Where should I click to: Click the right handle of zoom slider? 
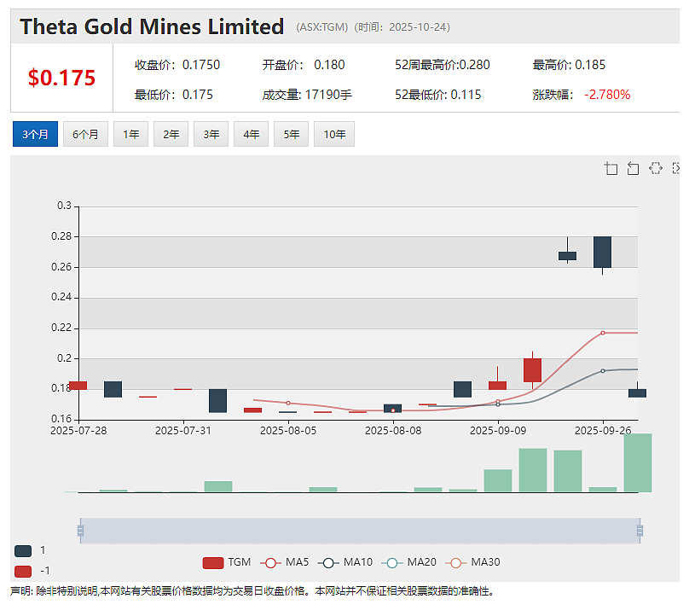click(640, 531)
